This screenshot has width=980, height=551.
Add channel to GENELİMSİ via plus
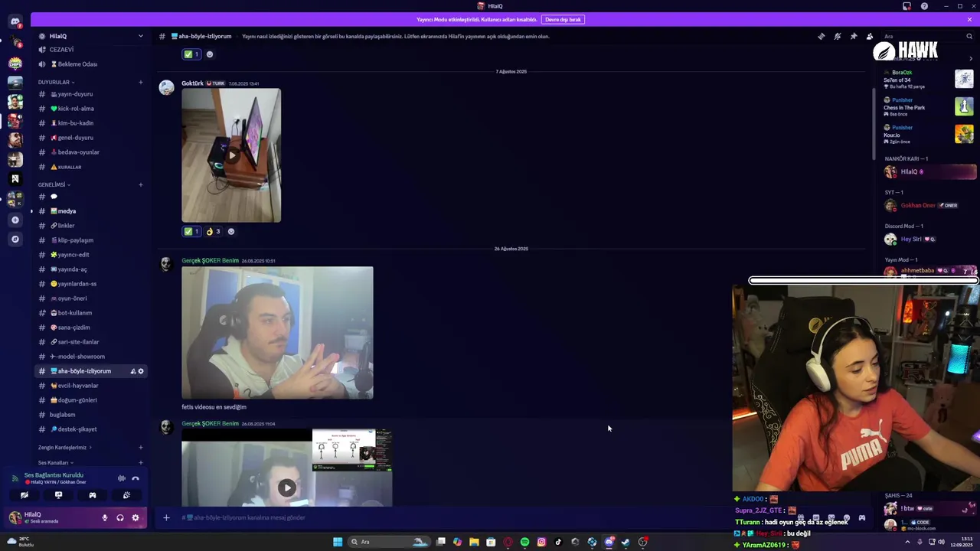[140, 184]
